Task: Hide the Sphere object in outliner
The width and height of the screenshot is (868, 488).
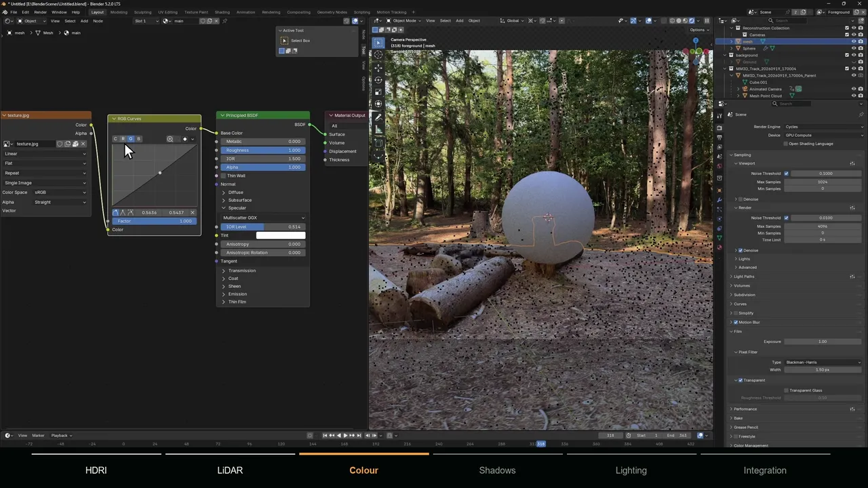Action: [853, 48]
